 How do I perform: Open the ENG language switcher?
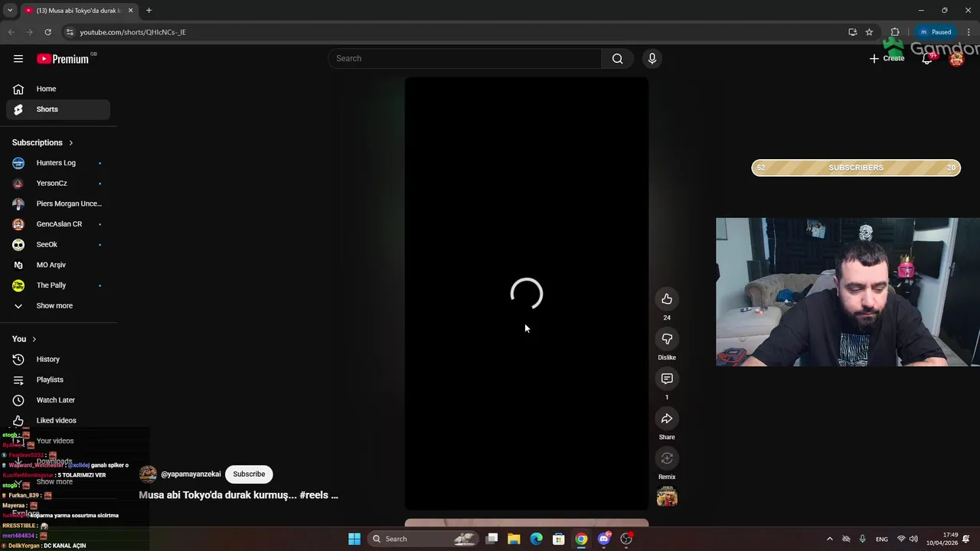click(882, 539)
